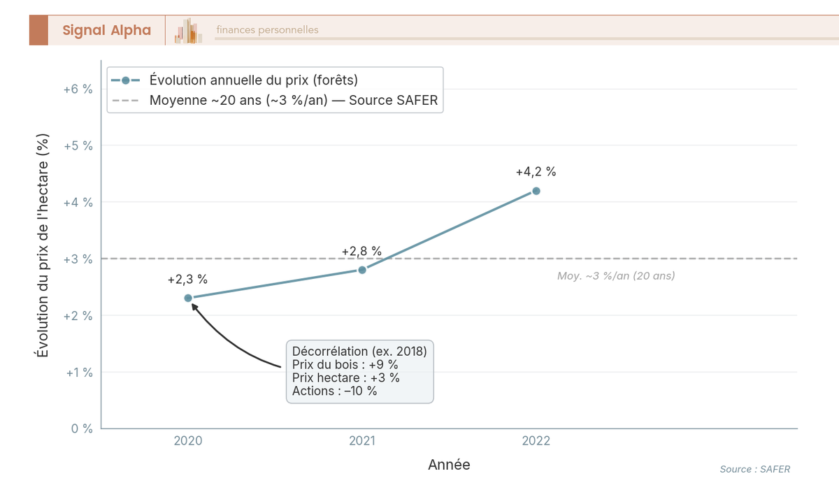The height and width of the screenshot is (504, 839).
Task: Click the +4,2 % data label
Action: [x=536, y=172]
